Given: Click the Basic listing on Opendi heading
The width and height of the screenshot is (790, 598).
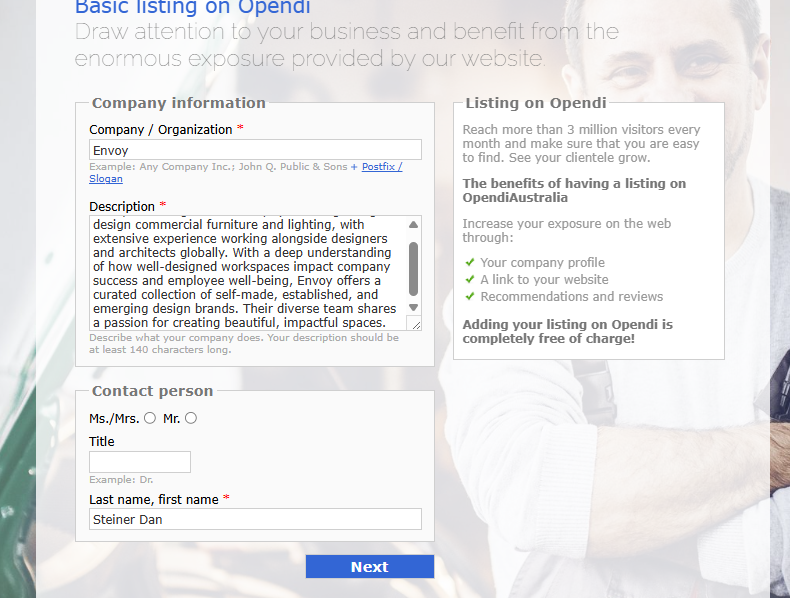Looking at the screenshot, I should coord(192,8).
